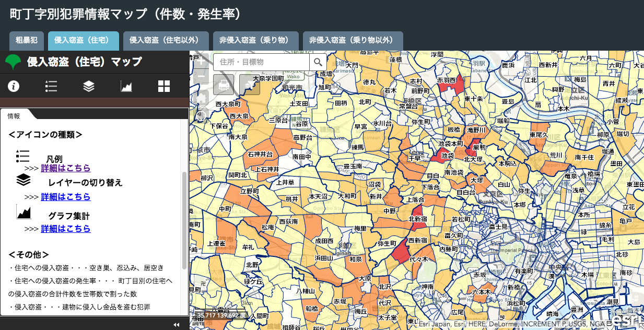The height and width of the screenshot is (330, 644).
Task: Open the 非侵入窃盗（乗り物以外） tab
Action: [353, 41]
